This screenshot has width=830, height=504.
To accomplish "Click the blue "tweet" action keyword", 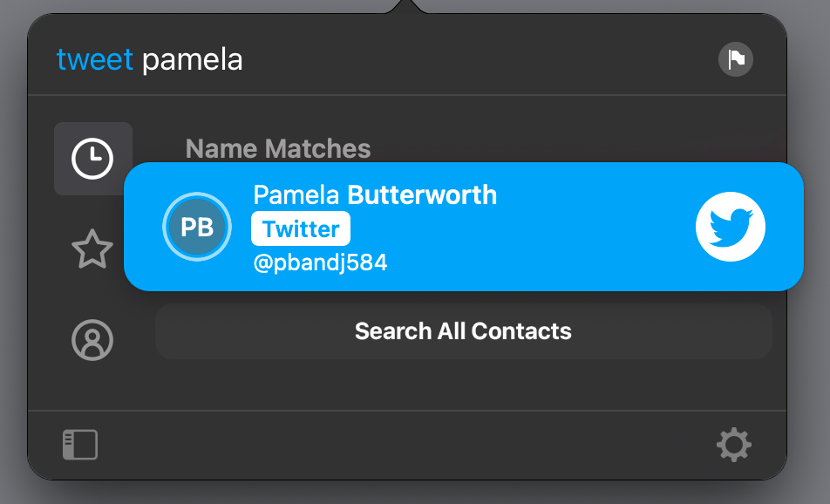I will tap(95, 59).
